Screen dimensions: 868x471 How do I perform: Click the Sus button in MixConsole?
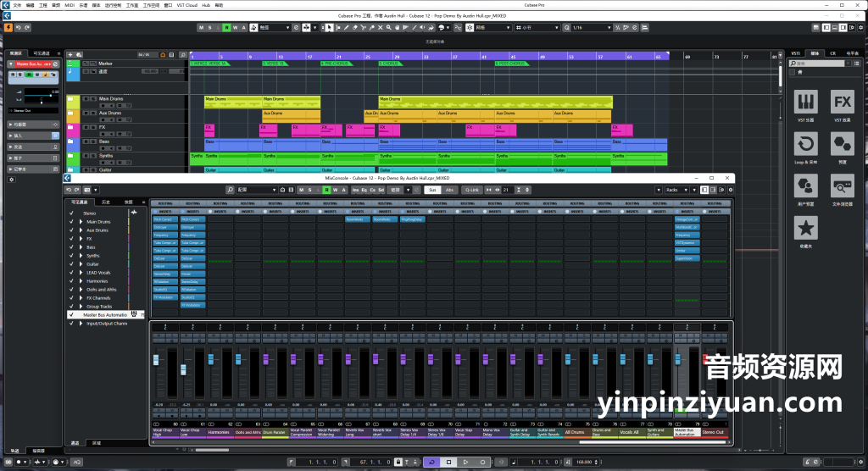pyautogui.click(x=432, y=190)
